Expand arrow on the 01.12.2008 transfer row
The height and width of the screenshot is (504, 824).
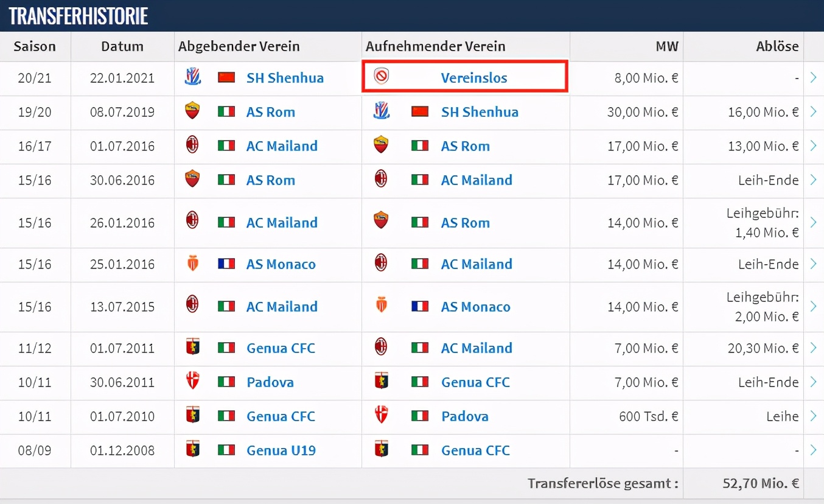[x=813, y=450]
